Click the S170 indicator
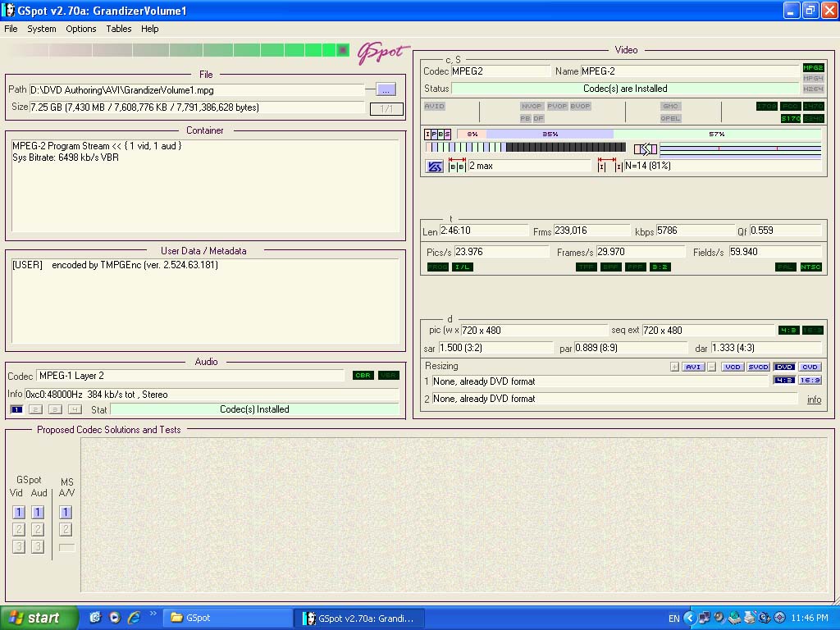The height and width of the screenshot is (630, 840). 791,118
